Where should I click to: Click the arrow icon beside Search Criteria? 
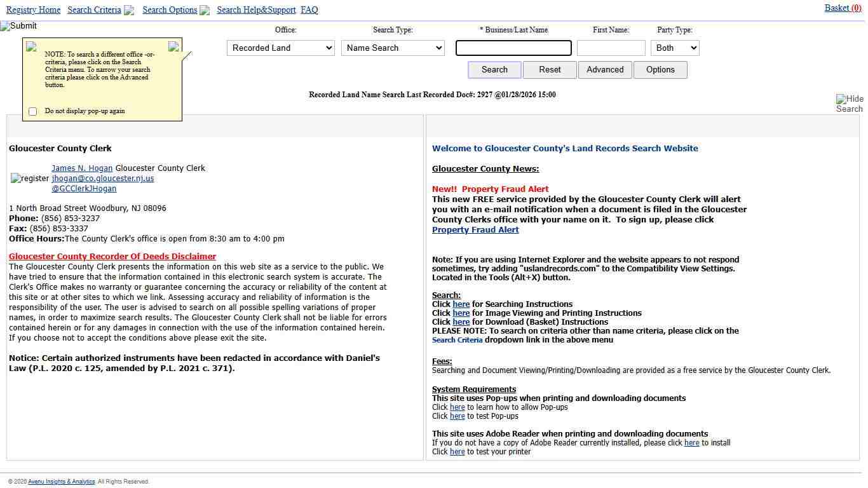pyautogui.click(x=129, y=10)
